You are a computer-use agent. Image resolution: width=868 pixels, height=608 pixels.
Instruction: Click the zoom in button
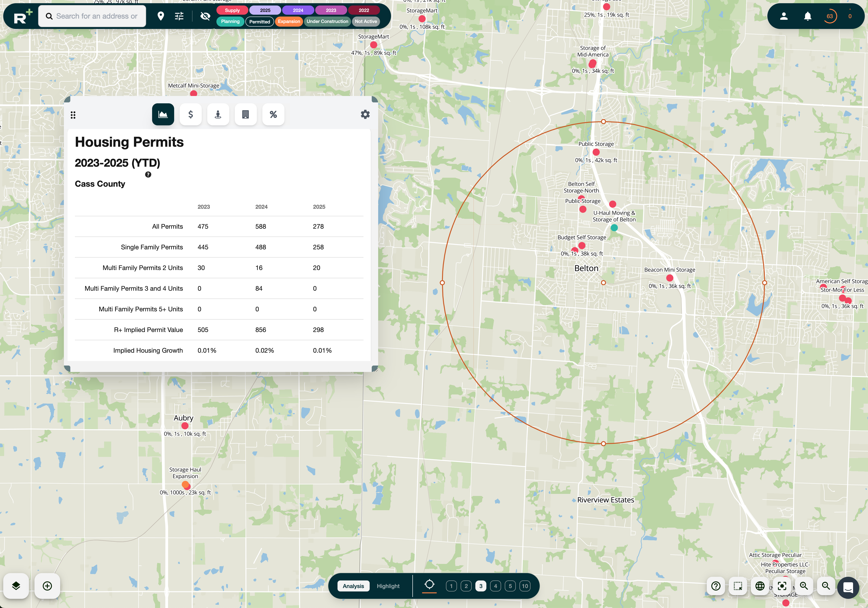click(804, 586)
